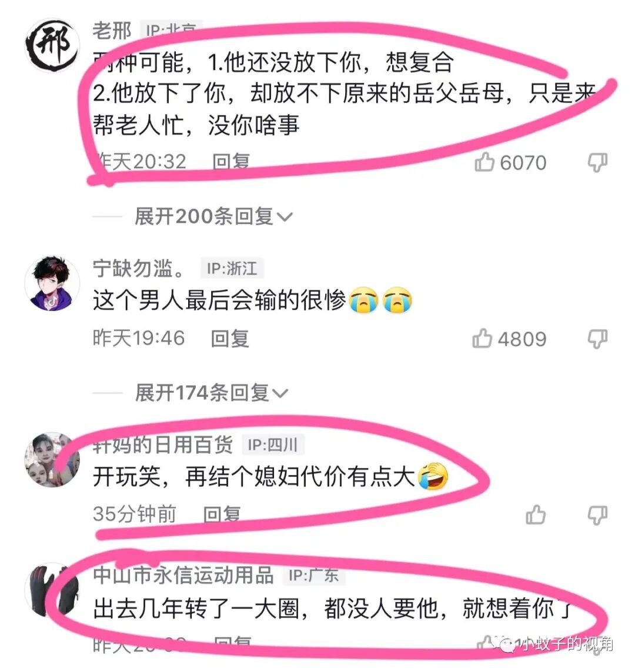Like the comment by 宁缺勿滥
The image size is (635, 672).
483,339
